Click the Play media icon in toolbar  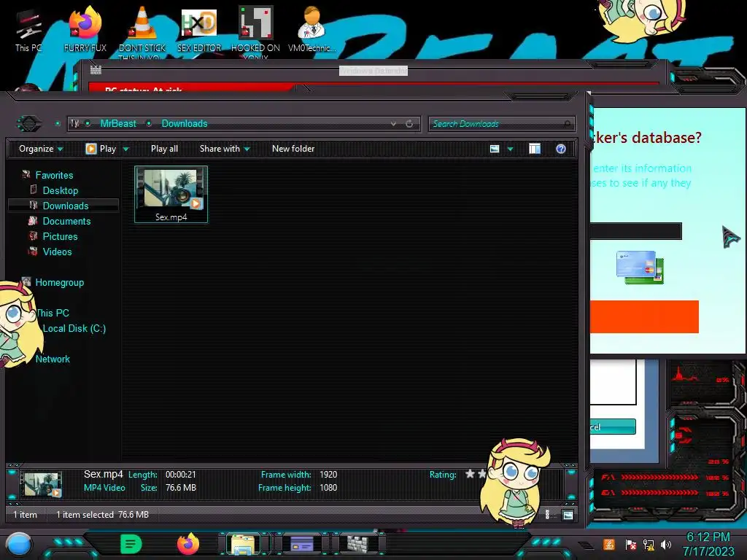pyautogui.click(x=90, y=149)
